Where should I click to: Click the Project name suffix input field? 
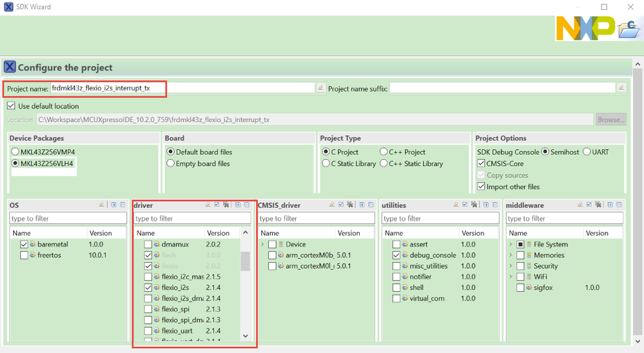tap(502, 88)
